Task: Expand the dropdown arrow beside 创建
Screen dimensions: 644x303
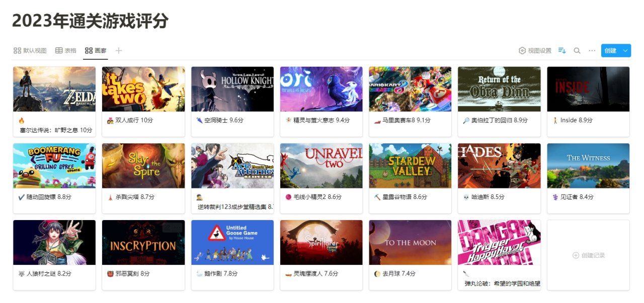Action: click(x=625, y=51)
